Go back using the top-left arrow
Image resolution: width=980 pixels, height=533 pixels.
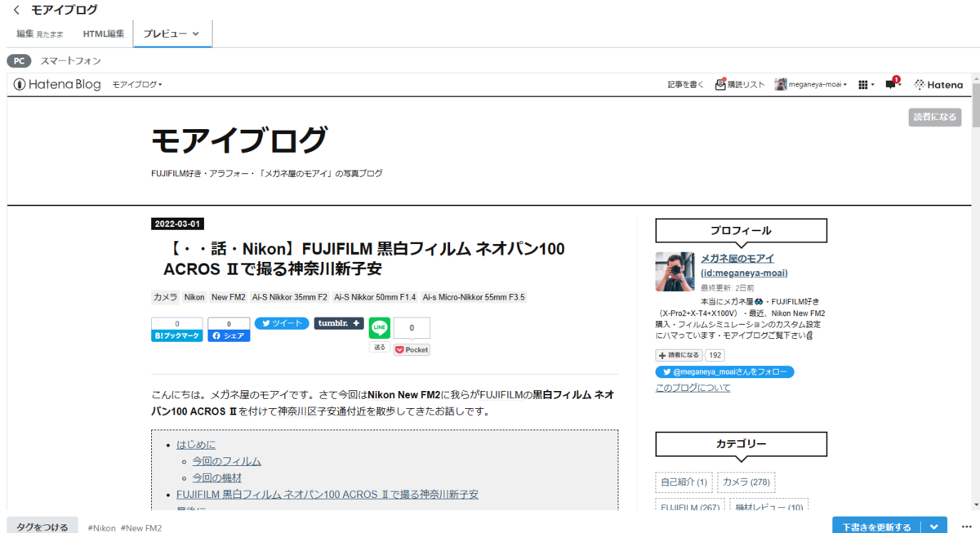click(16, 10)
